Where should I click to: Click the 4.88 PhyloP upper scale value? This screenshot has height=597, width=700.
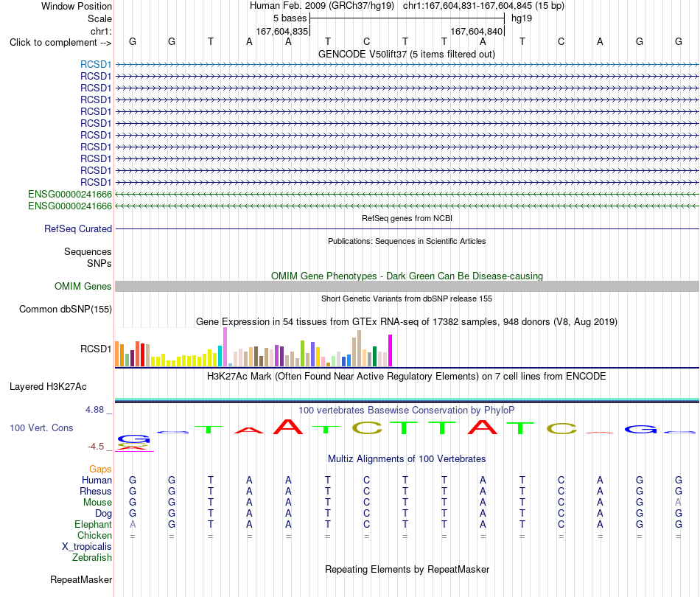tap(94, 410)
